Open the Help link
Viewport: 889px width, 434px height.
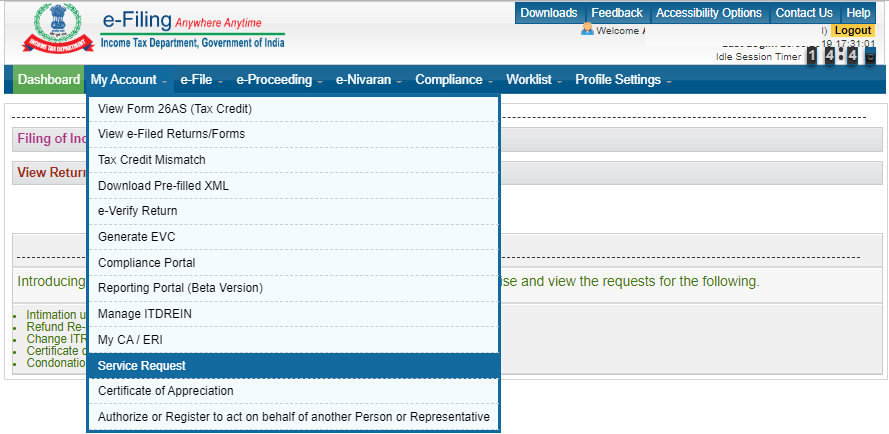(858, 13)
